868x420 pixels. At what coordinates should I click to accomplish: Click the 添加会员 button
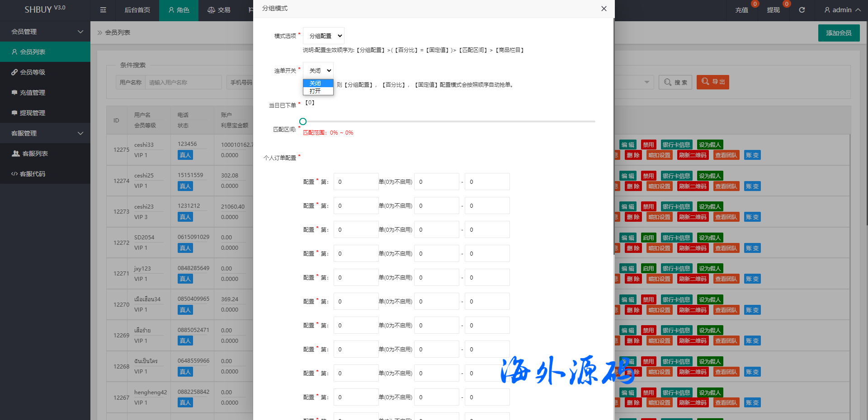pyautogui.click(x=839, y=33)
